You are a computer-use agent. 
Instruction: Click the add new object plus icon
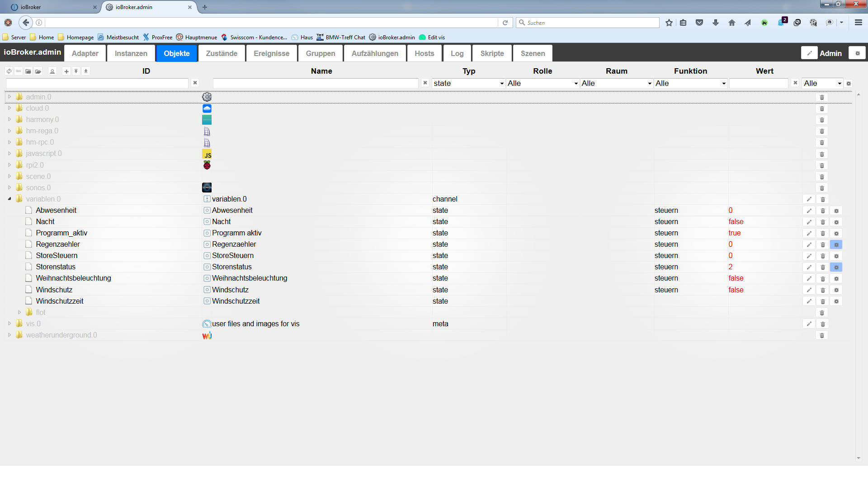pos(66,71)
